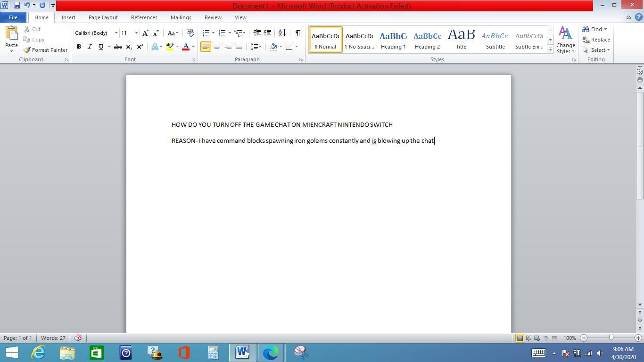644x362 pixels.
Task: Click the Save icon in Quick Access Toolbar
Action: coord(17,6)
